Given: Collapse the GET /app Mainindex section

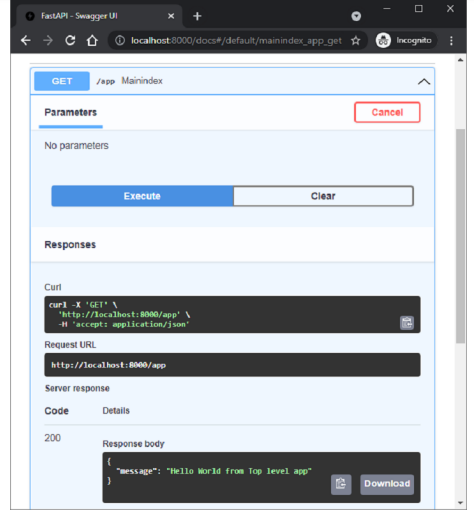Looking at the screenshot, I should click(424, 81).
